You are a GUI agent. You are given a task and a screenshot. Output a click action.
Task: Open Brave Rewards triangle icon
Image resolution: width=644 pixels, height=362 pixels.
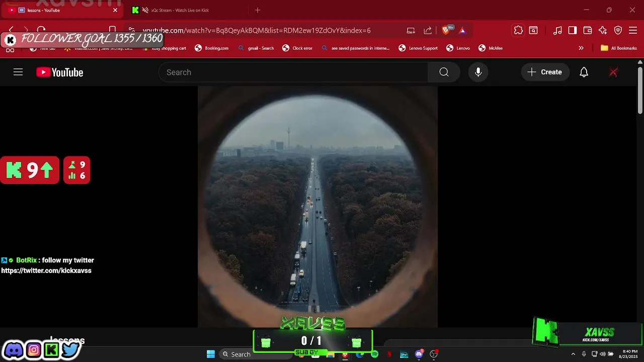[462, 30]
